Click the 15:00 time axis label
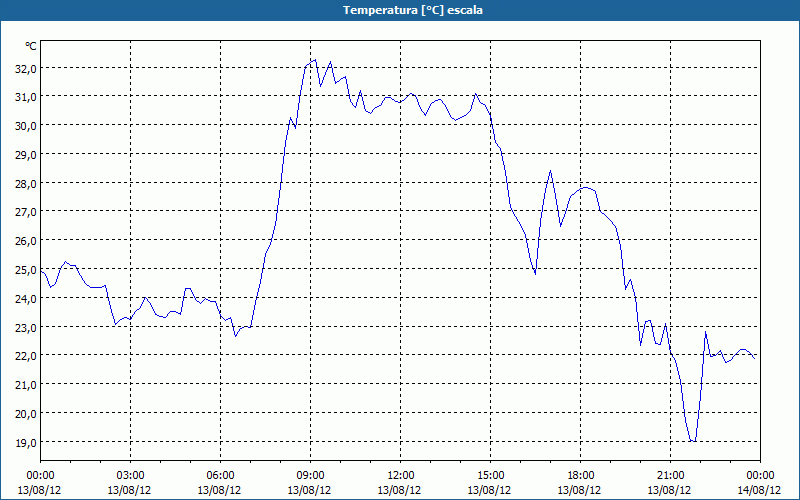800x500 pixels. click(x=490, y=476)
